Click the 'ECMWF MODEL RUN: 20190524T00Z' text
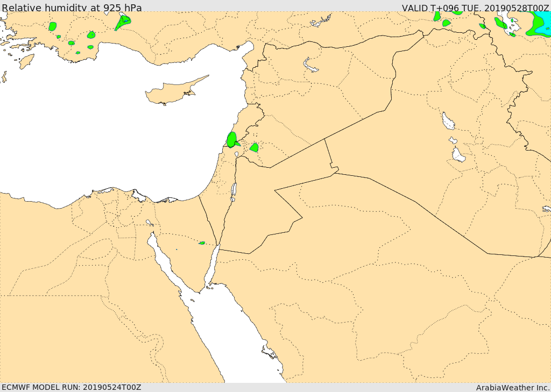 coord(72,387)
